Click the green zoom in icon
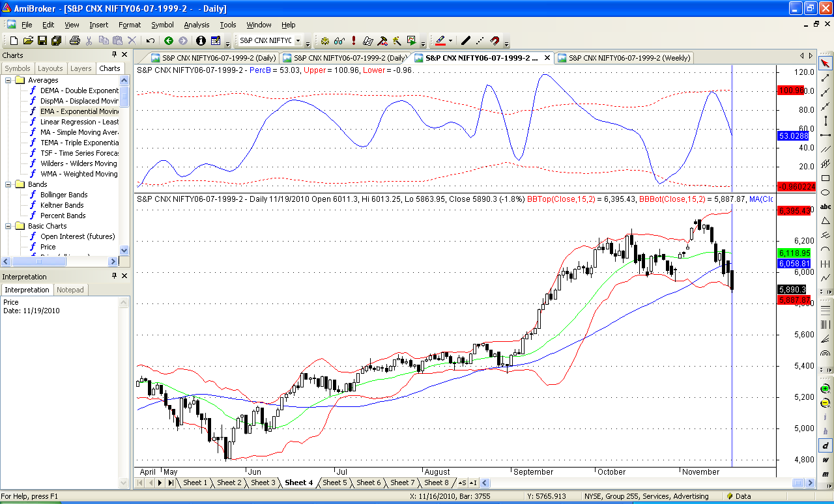The height and width of the screenshot is (504, 834). click(826, 389)
